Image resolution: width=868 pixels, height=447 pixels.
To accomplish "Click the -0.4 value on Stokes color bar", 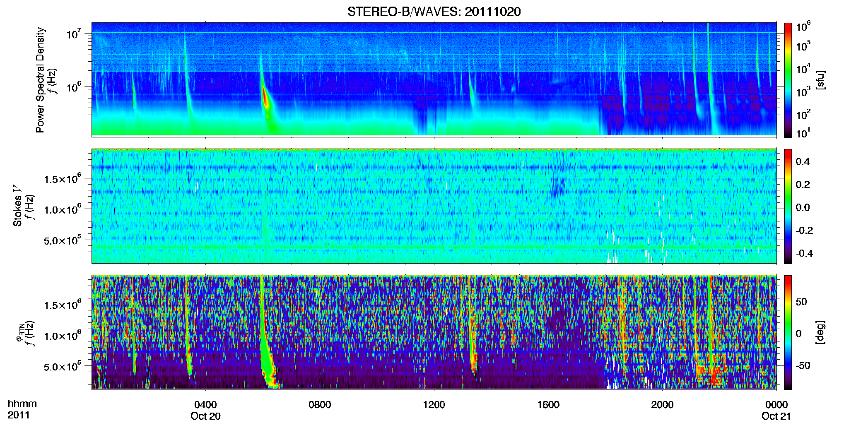I will tap(804, 253).
